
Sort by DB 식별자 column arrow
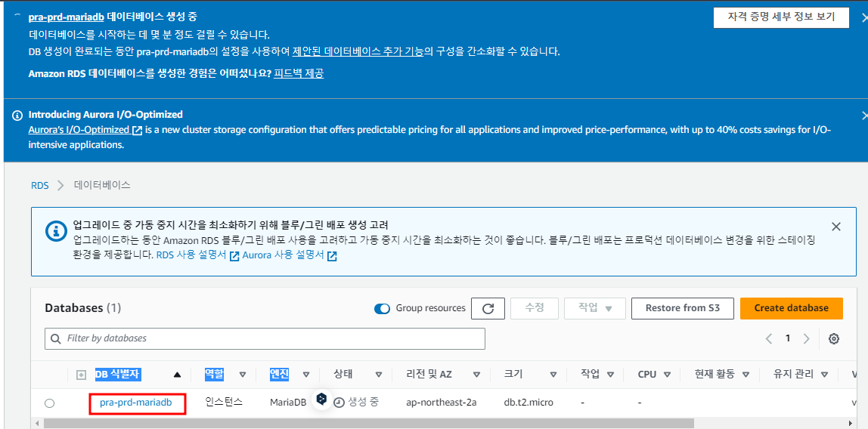pos(177,375)
